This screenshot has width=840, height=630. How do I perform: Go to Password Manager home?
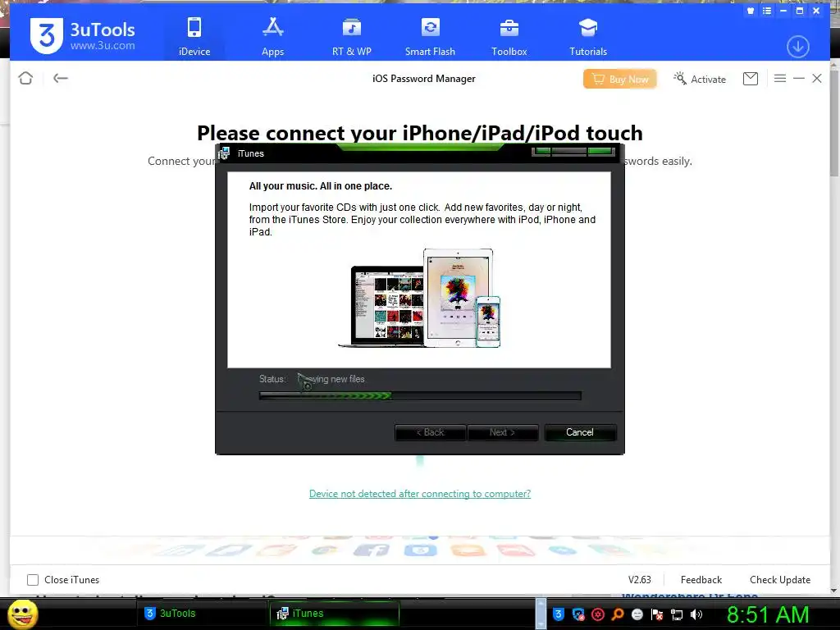pos(25,78)
